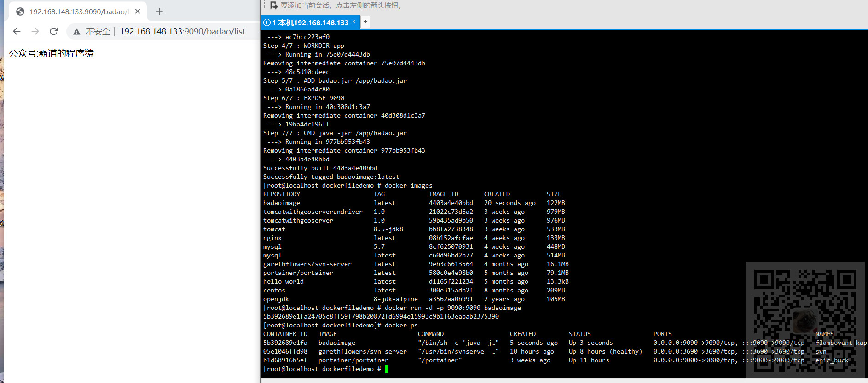
Task: Click the add-session arrow icon in terminal bar
Action: point(274,6)
